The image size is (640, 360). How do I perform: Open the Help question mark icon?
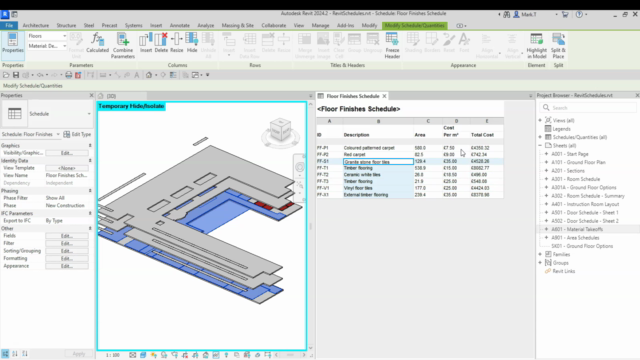(x=579, y=14)
